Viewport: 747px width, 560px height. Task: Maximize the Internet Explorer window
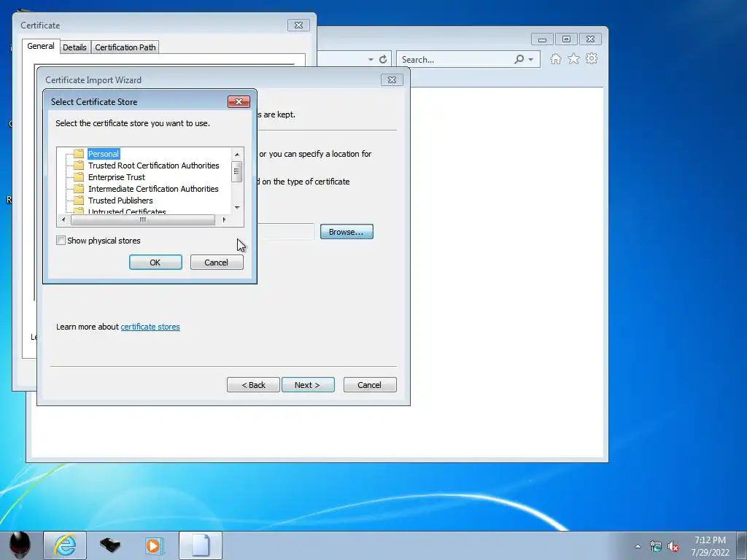pos(566,39)
